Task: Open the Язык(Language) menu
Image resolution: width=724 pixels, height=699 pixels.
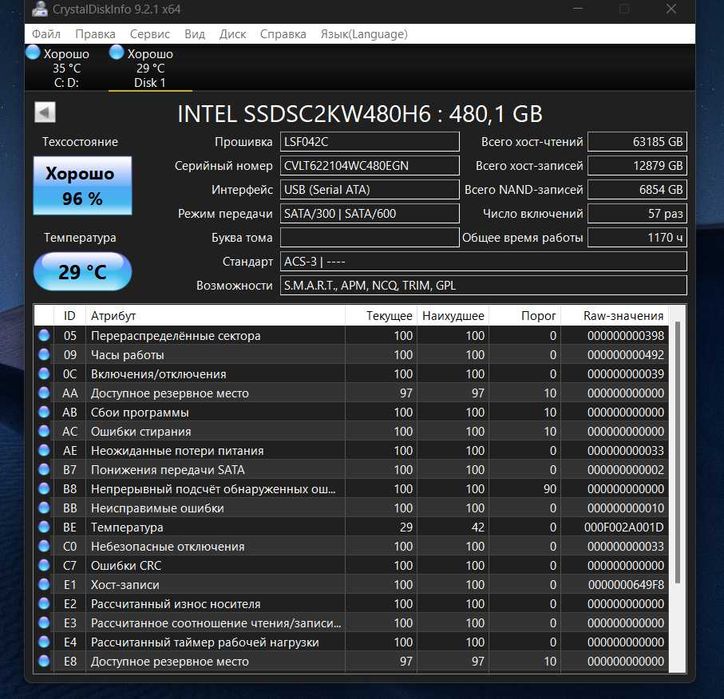Action: [x=364, y=34]
